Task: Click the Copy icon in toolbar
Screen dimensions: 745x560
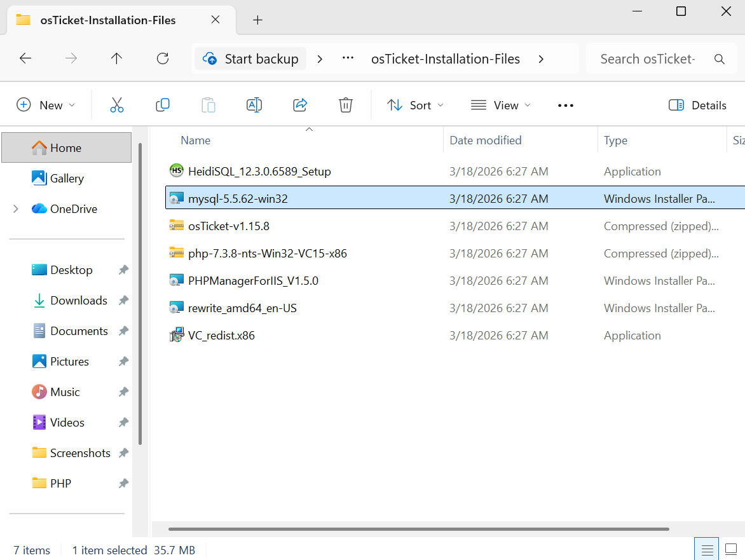Action: (x=163, y=105)
